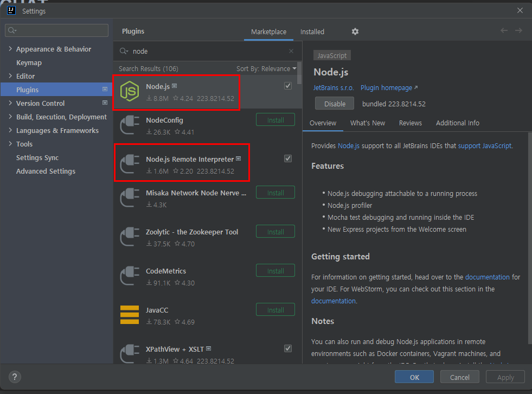Focus the plugin search field containing node
The image size is (532, 394).
[207, 51]
